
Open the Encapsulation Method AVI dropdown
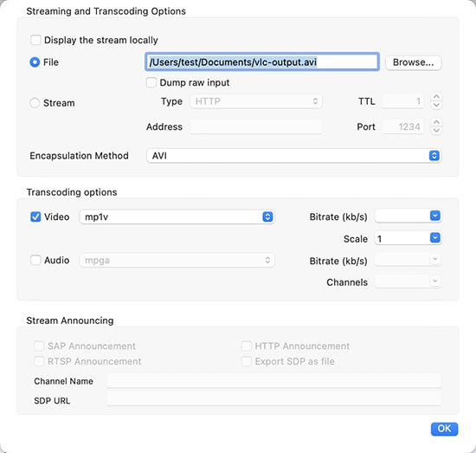(x=293, y=156)
